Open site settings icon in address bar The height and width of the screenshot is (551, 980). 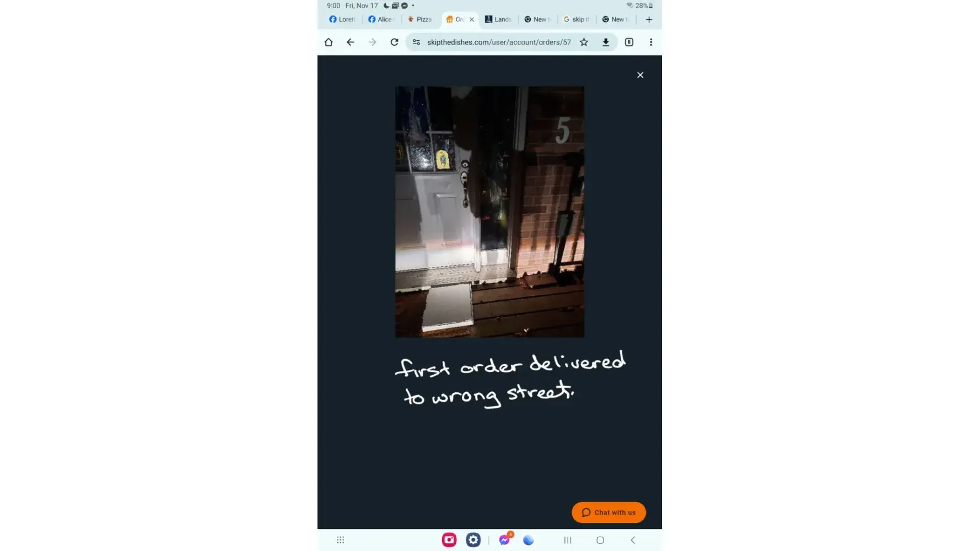[417, 42]
